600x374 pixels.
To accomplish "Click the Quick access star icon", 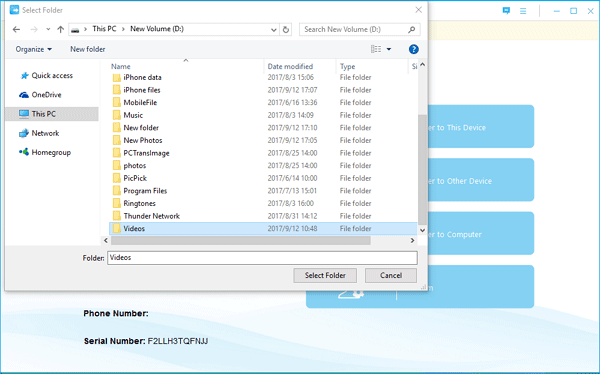I will coord(24,75).
